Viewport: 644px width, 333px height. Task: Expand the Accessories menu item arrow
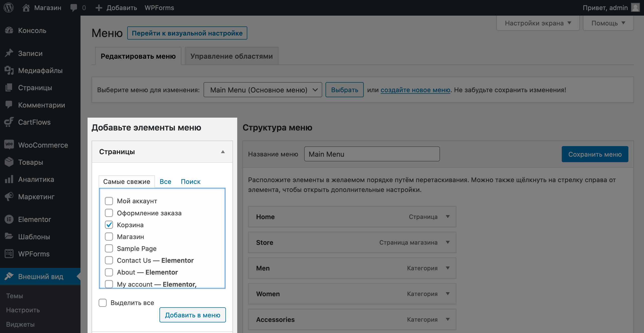coord(448,319)
